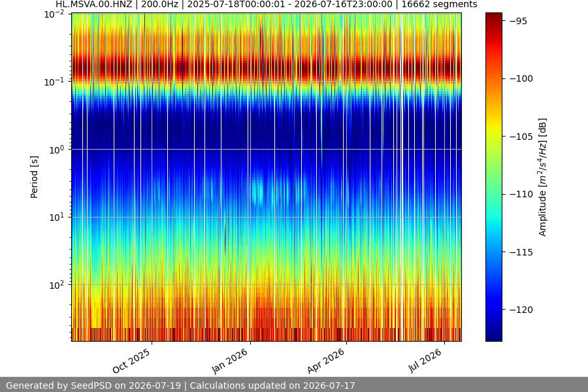Image resolution: width=588 pixels, height=392 pixels.
Task: Click the 10^1 period tick label
Action: click(57, 217)
